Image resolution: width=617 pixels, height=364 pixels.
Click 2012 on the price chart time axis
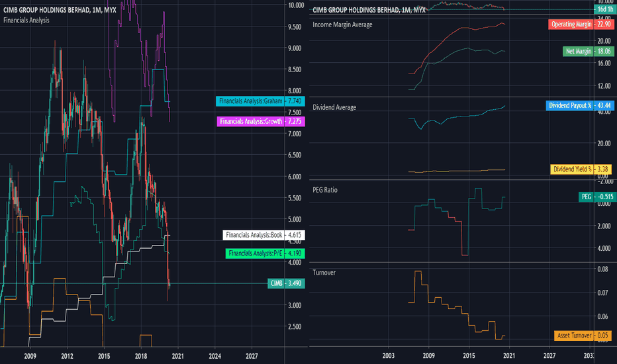[x=67, y=356]
